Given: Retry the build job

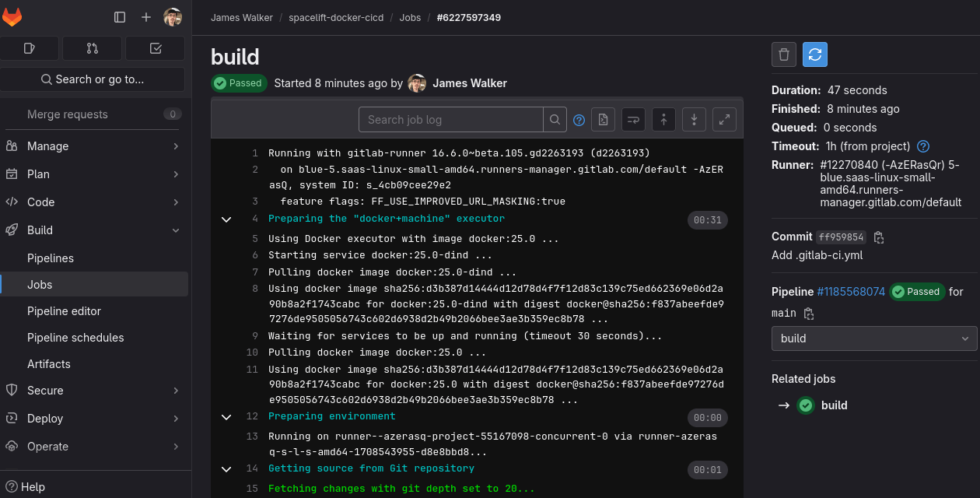Looking at the screenshot, I should click(x=814, y=54).
